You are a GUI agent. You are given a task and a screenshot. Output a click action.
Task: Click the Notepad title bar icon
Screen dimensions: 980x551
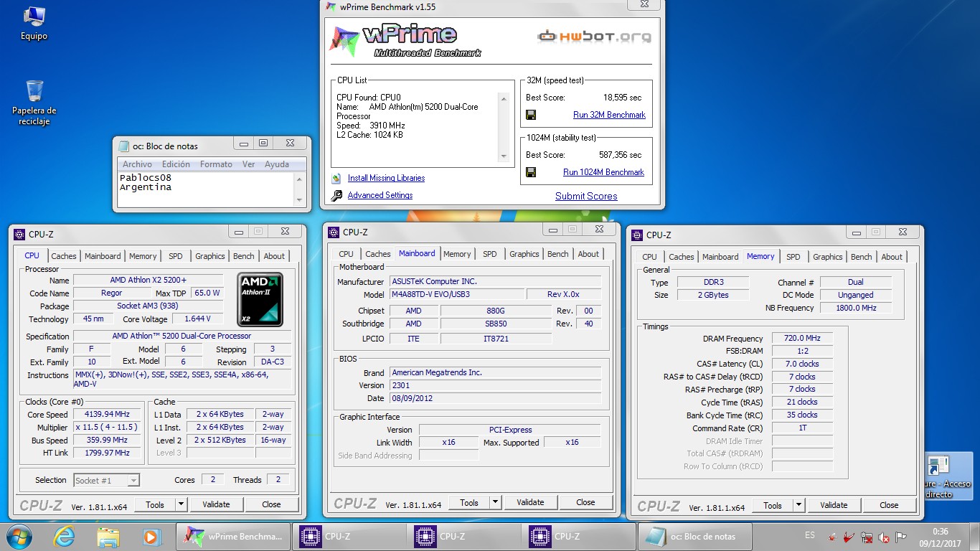click(x=123, y=146)
